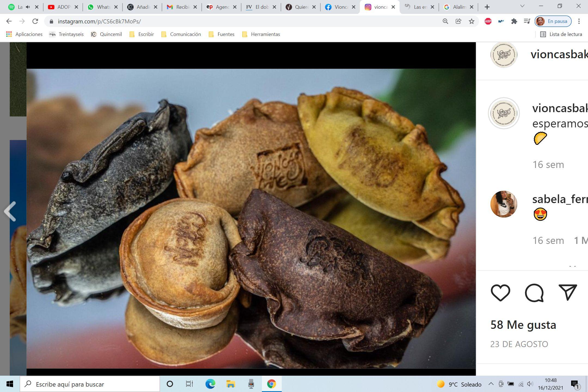The image size is (588, 392).
Task: Share post via paper plane icon
Action: pos(568,293)
